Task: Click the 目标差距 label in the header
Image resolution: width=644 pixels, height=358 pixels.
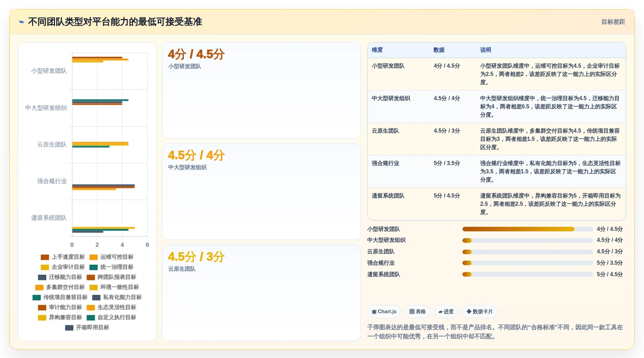Action: (x=613, y=22)
